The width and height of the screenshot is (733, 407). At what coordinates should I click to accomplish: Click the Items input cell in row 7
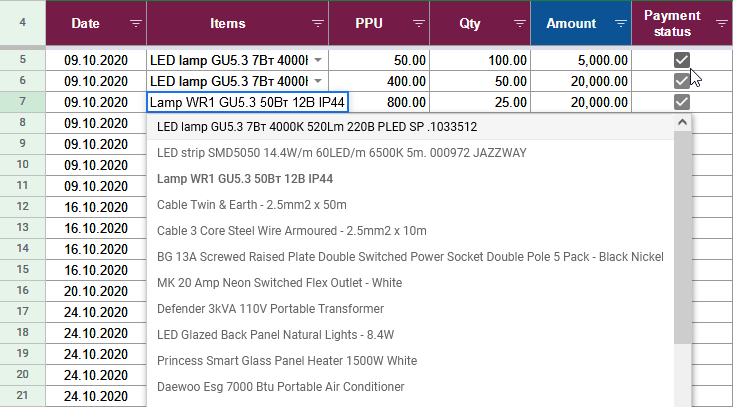click(x=247, y=102)
